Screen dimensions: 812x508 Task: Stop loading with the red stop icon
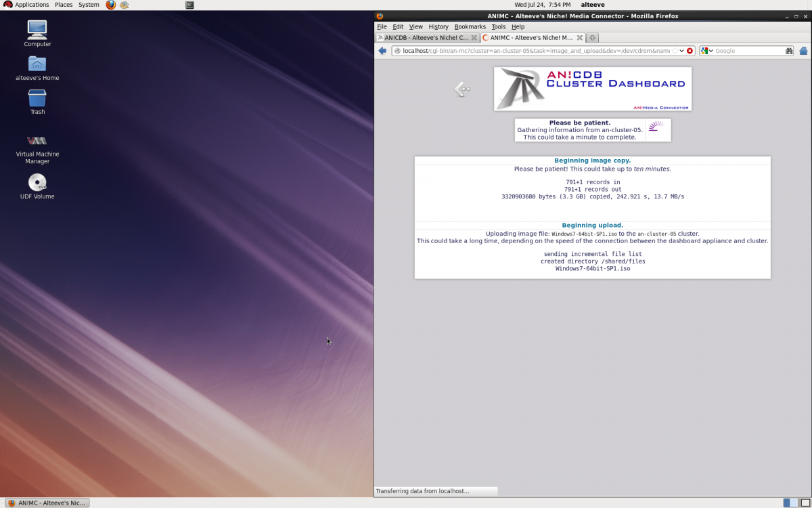[690, 51]
